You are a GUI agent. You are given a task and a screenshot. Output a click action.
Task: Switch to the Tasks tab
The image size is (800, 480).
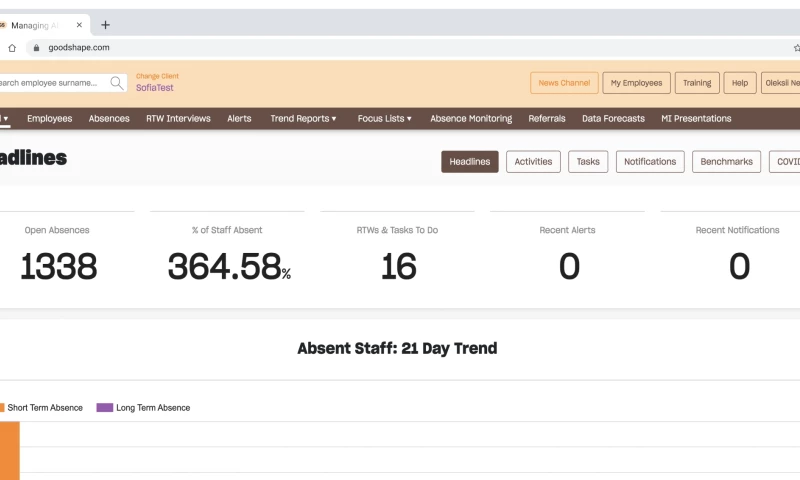point(588,162)
